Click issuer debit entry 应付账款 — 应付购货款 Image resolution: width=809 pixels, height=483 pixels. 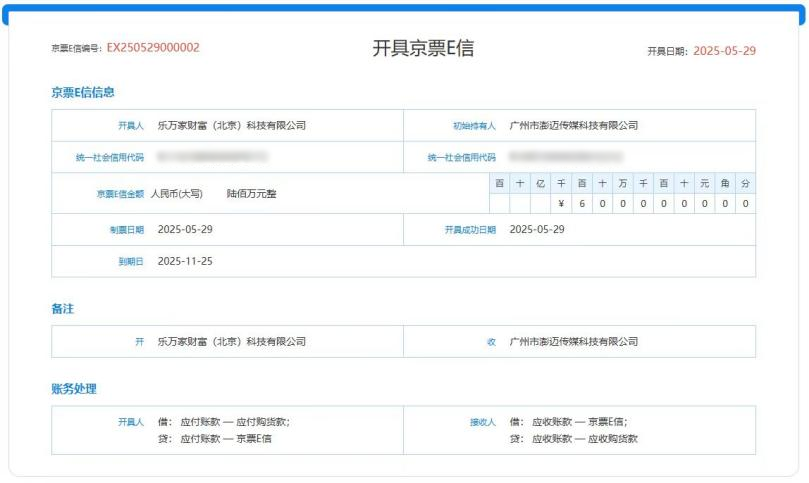235,422
